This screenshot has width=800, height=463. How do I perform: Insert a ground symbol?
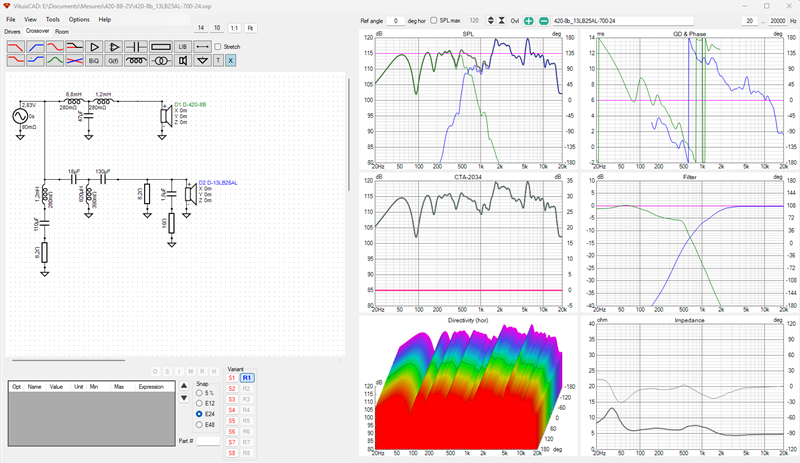203,61
